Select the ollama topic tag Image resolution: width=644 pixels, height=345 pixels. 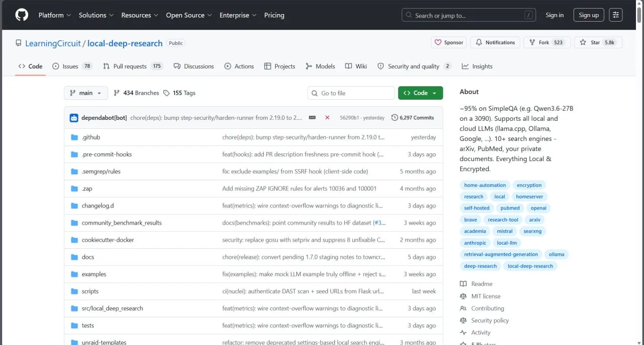click(x=556, y=254)
